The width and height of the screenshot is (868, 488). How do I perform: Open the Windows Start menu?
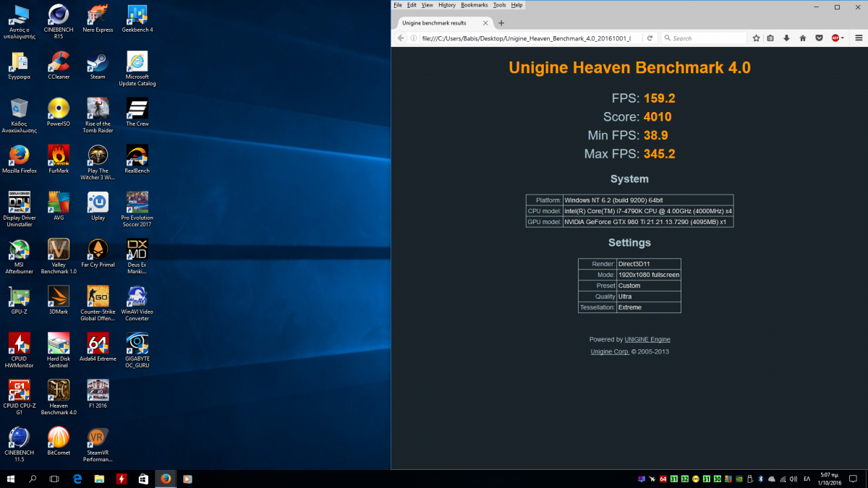[x=11, y=479]
